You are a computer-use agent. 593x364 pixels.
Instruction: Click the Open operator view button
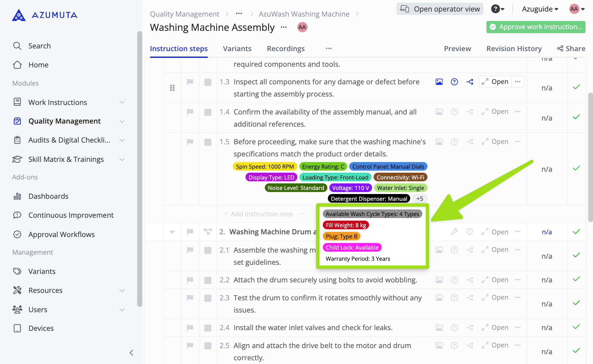[439, 9]
